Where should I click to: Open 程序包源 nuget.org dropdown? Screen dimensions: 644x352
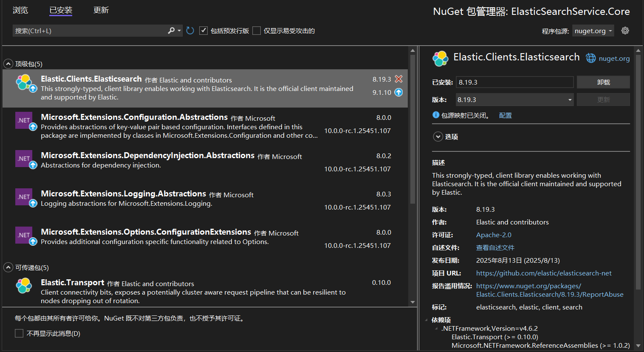pos(593,31)
